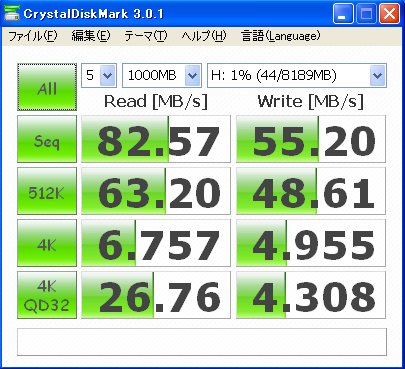Image resolution: width=405 pixels, height=369 pixels.
Task: Minimize the CrystalDiskMark window
Action: [343, 14]
